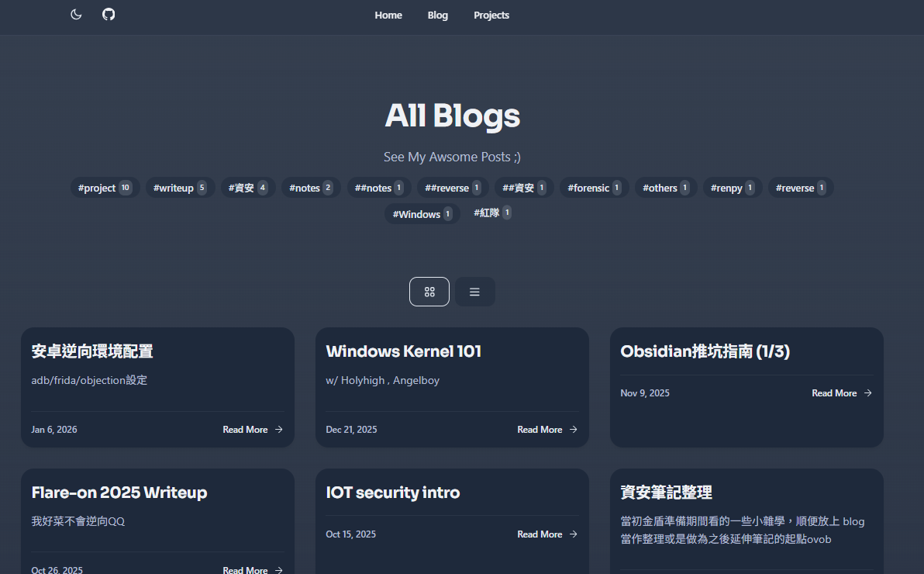Toggle dark mode with moon icon
924x574 pixels.
(76, 14)
